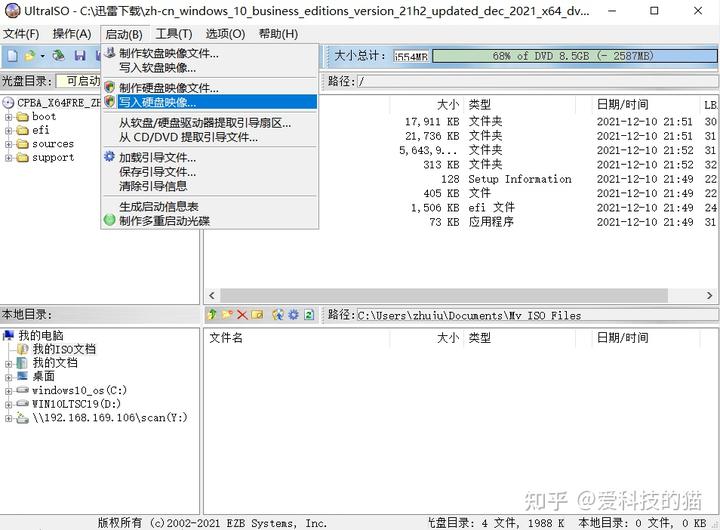Image resolution: width=720 pixels, height=530 pixels.
Task: Click the add files icon beside the gear
Action: [x=278, y=314]
